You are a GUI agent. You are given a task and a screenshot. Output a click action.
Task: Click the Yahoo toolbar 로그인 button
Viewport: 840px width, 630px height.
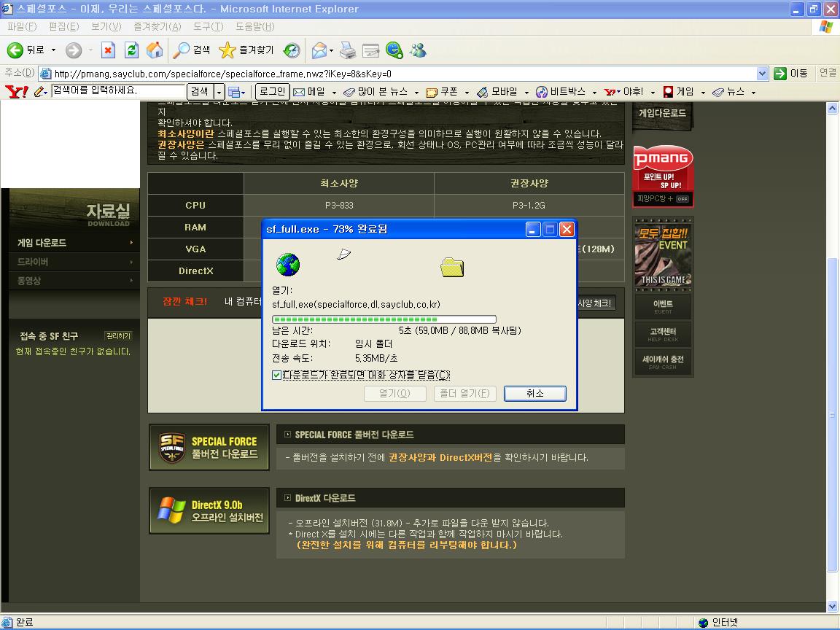coord(273,92)
